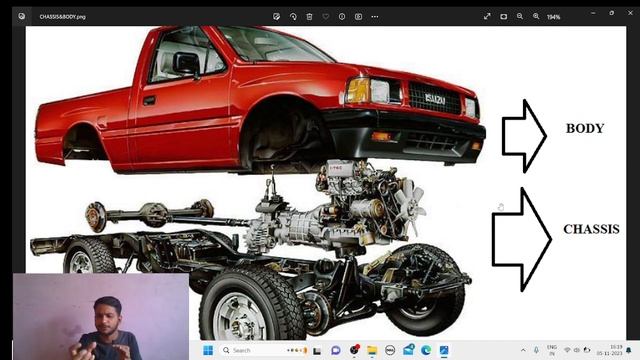Open File Explorer from the taskbar
640x360 pixels.
[x=372, y=350]
